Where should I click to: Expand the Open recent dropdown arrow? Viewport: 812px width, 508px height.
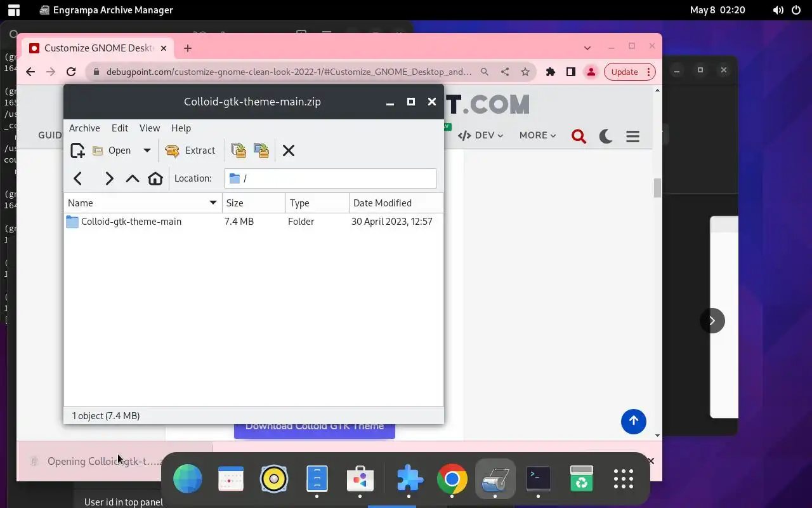(x=147, y=150)
